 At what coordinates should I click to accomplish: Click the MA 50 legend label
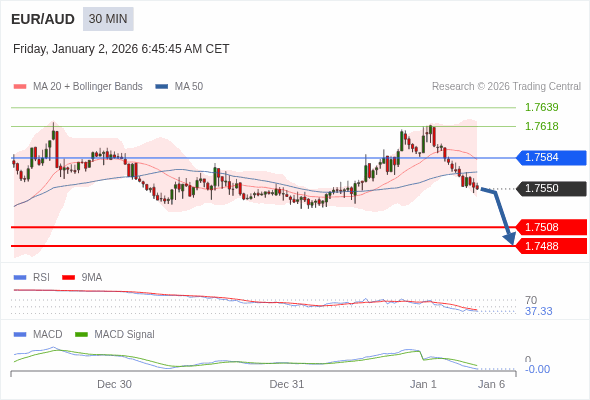click(x=189, y=87)
